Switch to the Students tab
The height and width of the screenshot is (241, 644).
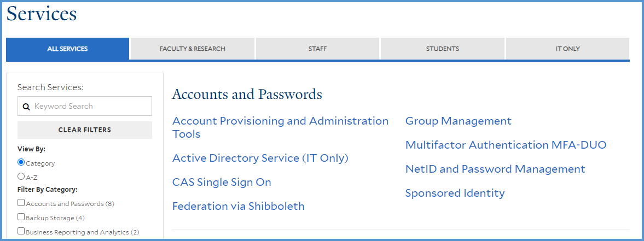442,49
